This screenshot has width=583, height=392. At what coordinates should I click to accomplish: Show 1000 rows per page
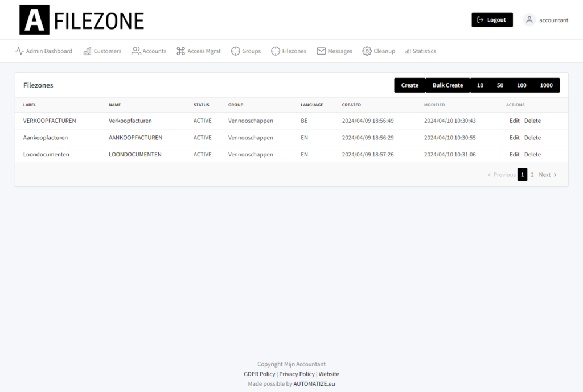click(x=546, y=85)
